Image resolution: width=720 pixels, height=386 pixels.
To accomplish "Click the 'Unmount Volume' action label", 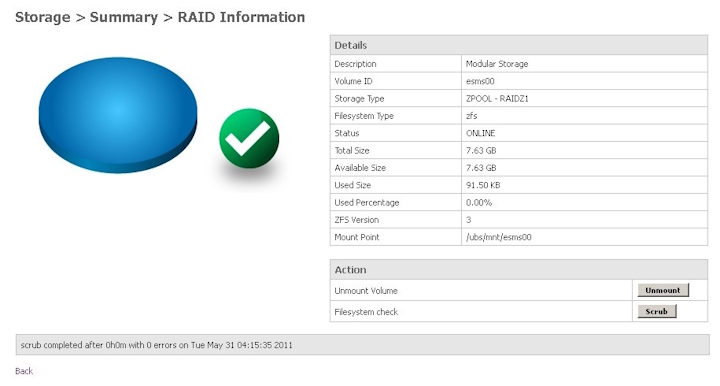I will (366, 291).
